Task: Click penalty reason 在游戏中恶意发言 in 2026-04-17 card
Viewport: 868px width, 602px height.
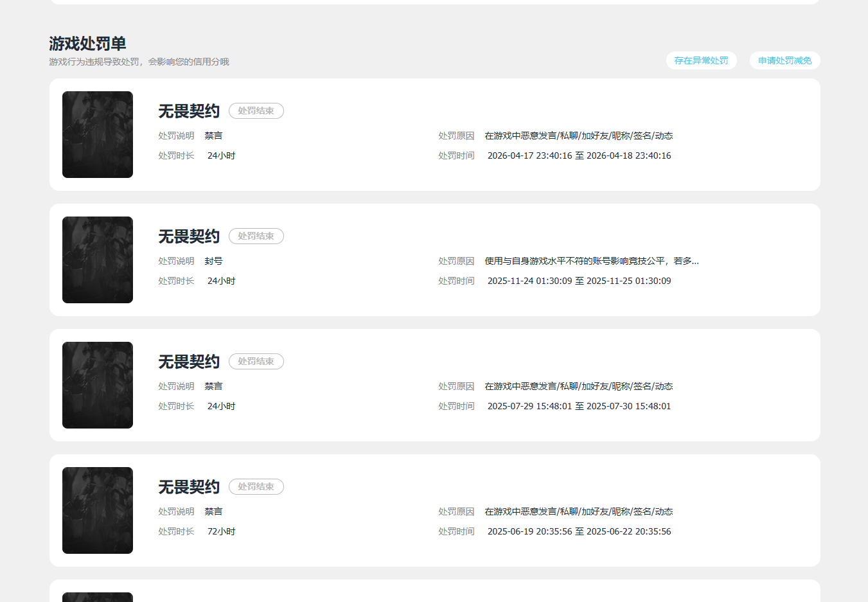Action: coord(579,136)
